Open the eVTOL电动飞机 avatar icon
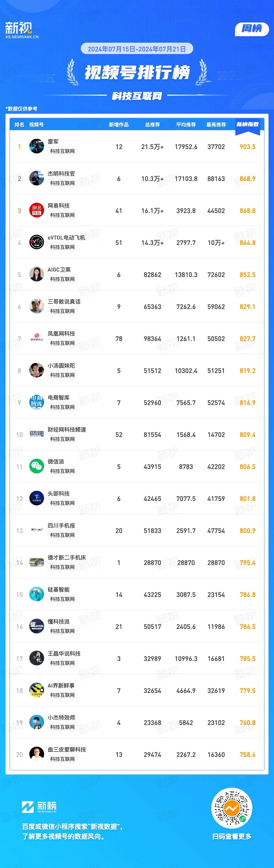This screenshot has height=868, width=274. [x=36, y=242]
